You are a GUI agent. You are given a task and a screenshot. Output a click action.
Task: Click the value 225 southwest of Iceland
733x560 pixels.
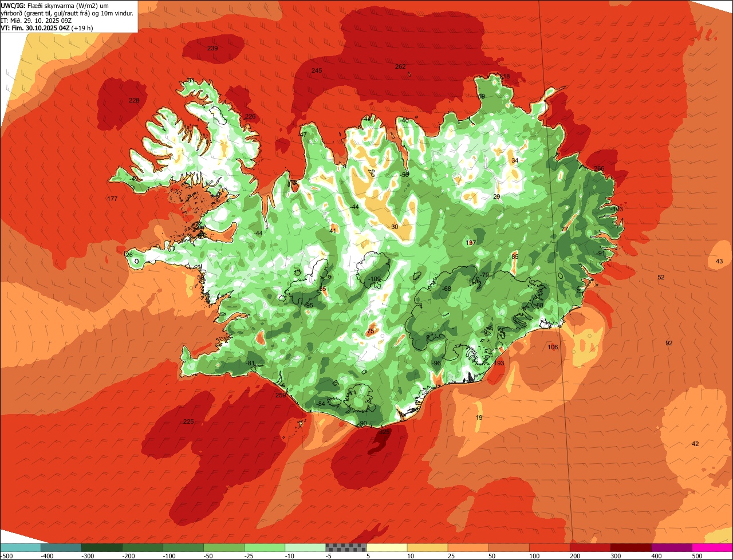click(x=188, y=421)
